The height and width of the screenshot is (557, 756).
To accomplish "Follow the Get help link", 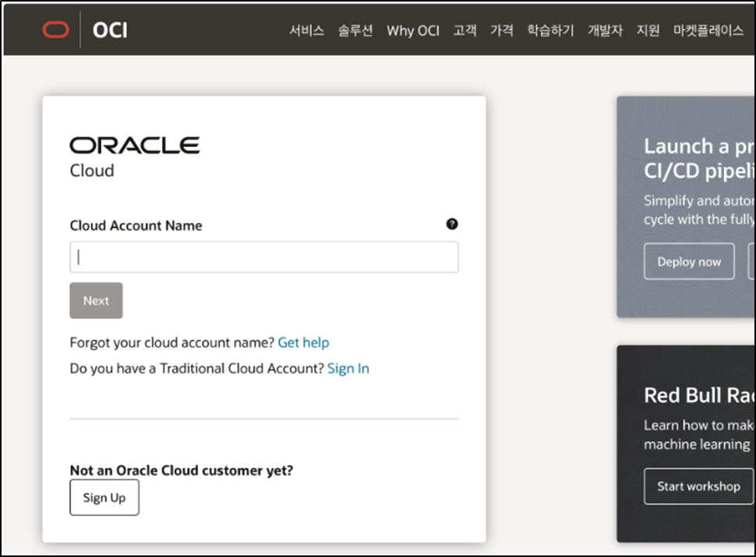I will click(304, 343).
